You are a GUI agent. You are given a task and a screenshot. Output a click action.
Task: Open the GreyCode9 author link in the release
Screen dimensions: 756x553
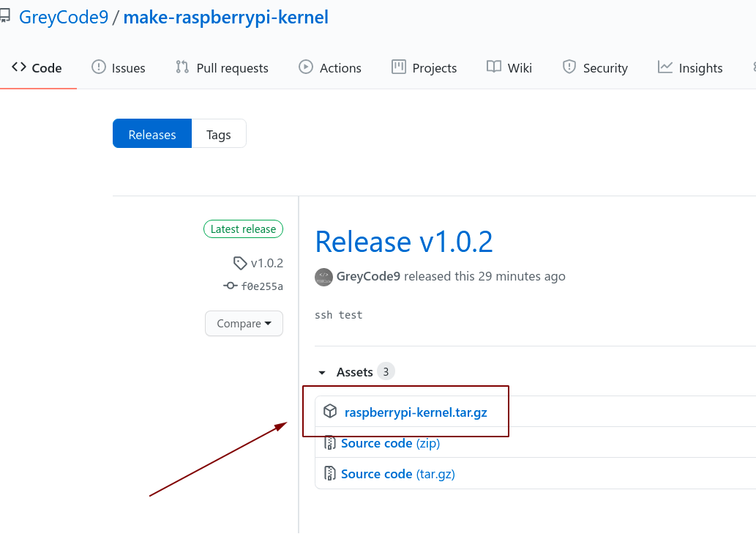click(368, 277)
